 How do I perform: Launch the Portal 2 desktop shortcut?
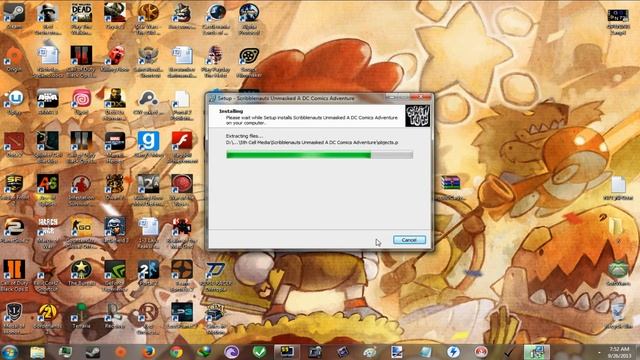(148, 272)
